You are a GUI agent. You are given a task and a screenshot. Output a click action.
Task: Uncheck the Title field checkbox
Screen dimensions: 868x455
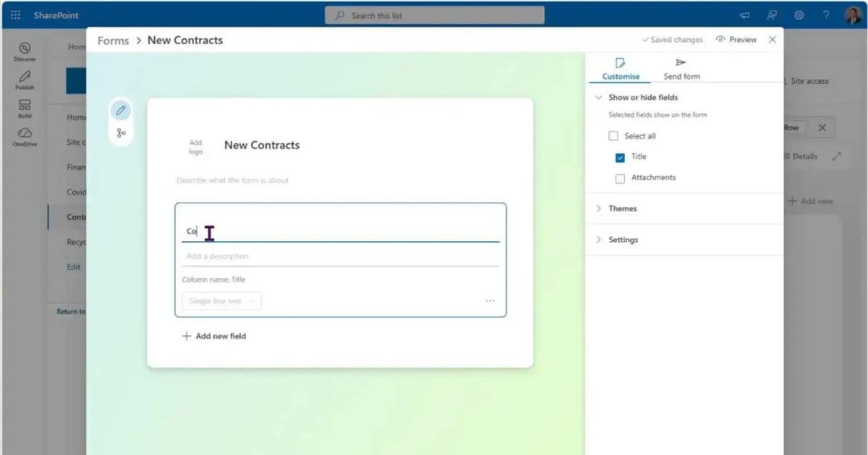620,157
